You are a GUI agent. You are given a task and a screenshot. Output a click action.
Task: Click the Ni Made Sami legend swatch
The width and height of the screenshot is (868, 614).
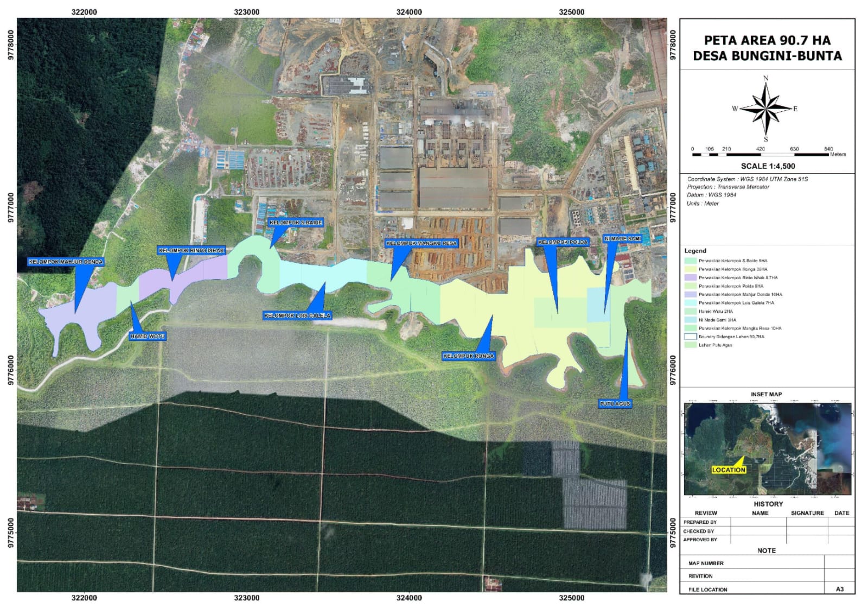pyautogui.click(x=690, y=320)
